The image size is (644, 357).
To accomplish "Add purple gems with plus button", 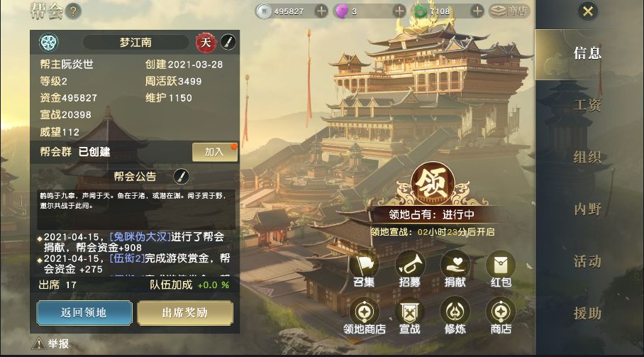I will click(x=399, y=11).
